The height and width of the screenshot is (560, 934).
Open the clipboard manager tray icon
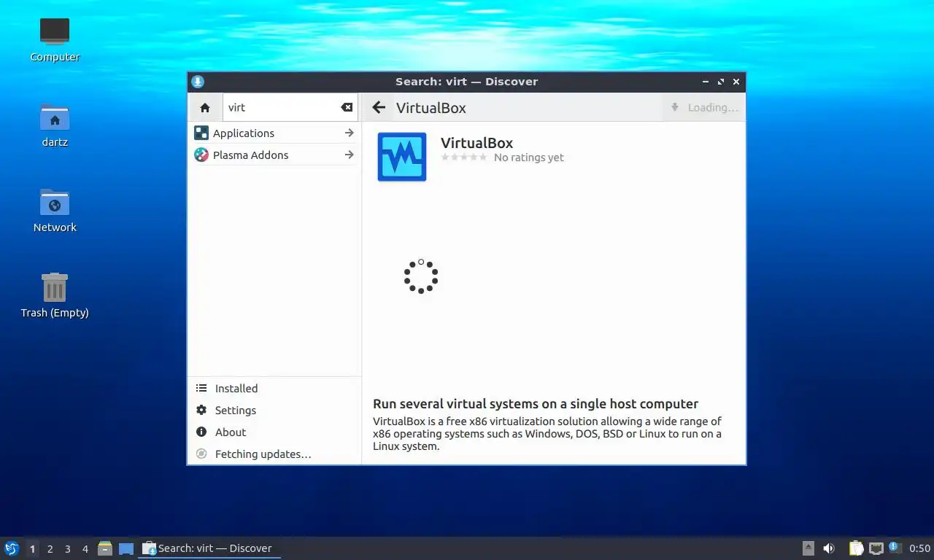(857, 548)
